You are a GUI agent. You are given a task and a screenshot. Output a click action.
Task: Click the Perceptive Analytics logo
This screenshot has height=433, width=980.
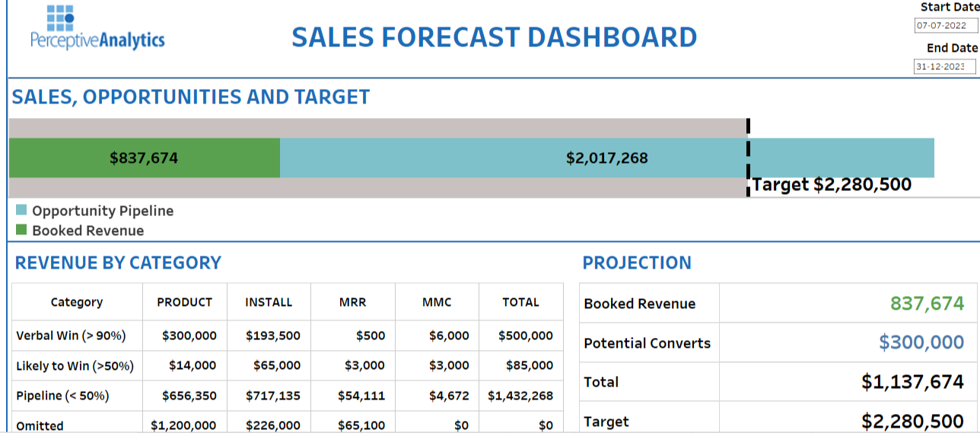(x=97, y=27)
